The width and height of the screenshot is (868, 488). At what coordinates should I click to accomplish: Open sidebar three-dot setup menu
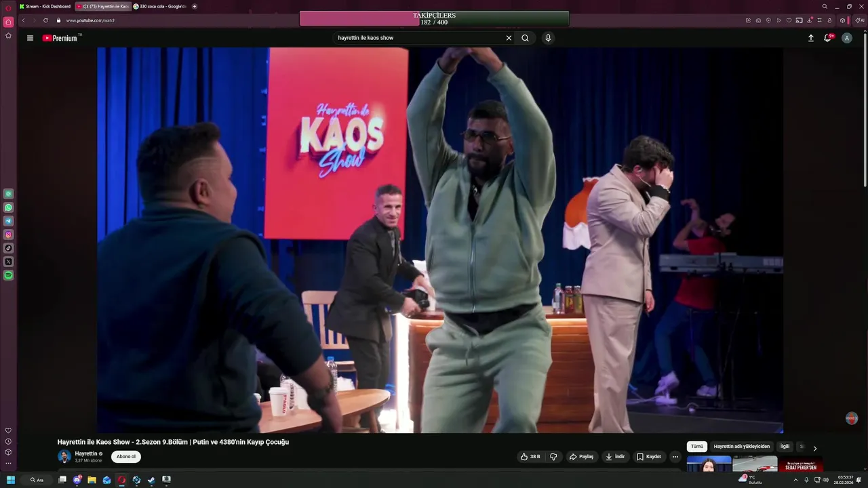point(8,464)
